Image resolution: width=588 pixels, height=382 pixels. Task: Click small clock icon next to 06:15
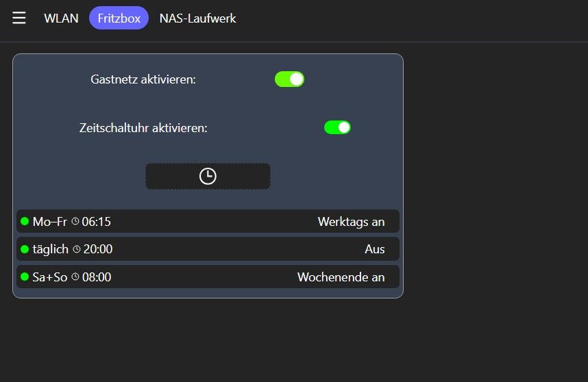click(x=75, y=221)
